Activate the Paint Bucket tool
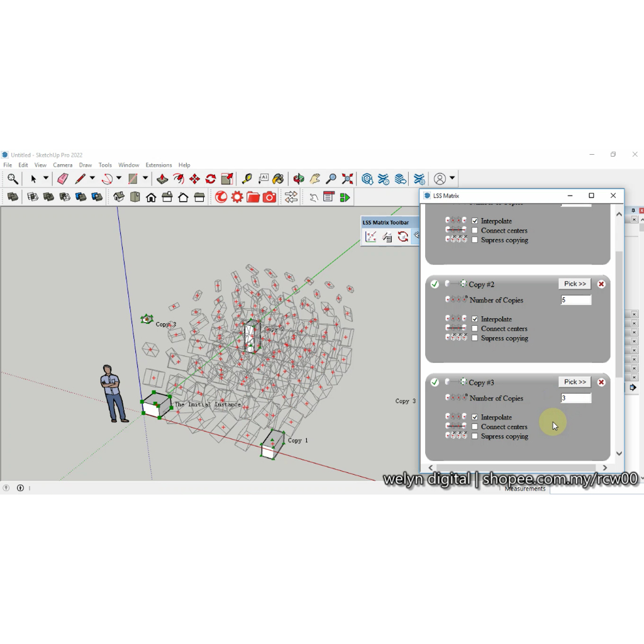This screenshot has width=644, height=644. pyautogui.click(x=278, y=179)
